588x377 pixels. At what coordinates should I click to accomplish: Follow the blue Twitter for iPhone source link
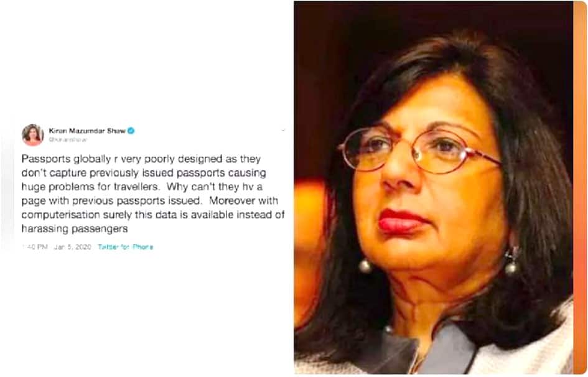125,246
